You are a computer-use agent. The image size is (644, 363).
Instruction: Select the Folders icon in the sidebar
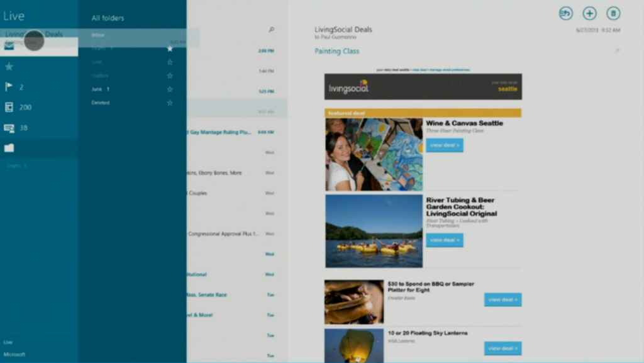click(9, 148)
